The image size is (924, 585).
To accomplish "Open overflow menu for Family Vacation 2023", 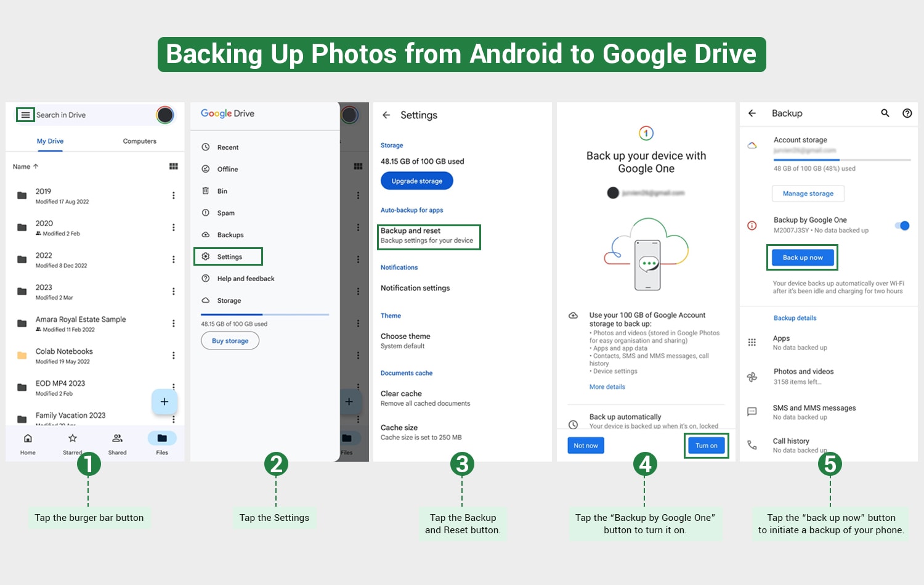I will point(174,418).
